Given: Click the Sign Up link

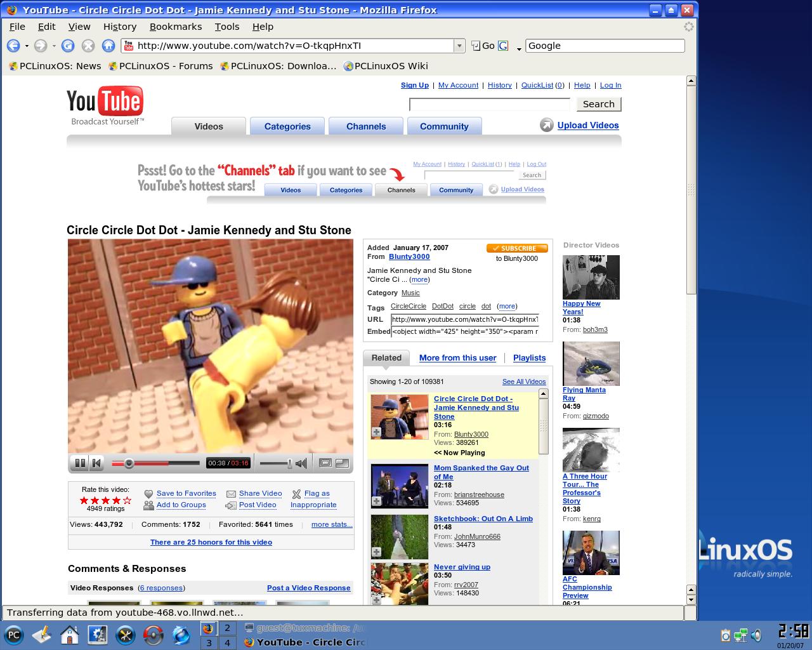Looking at the screenshot, I should 415,85.
